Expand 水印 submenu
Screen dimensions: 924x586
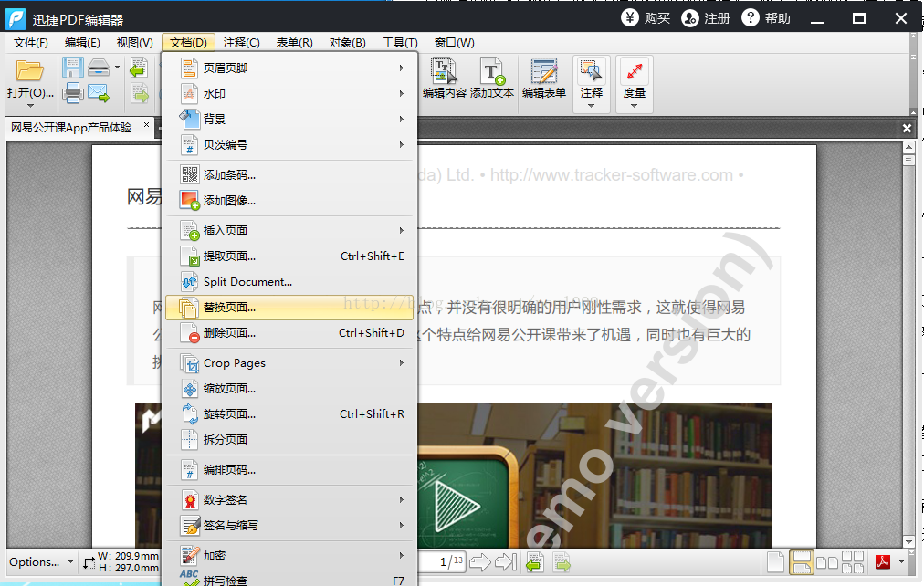[291, 94]
